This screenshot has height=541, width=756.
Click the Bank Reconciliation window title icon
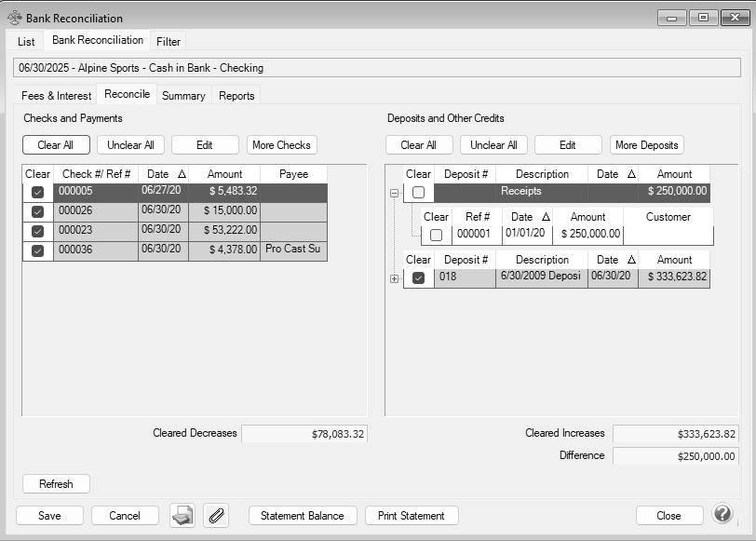(x=14, y=18)
